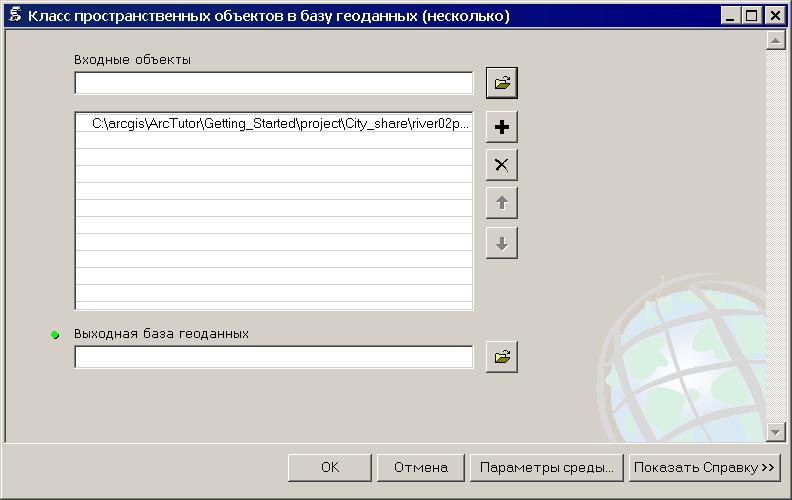Select the river02p path row

(274, 123)
